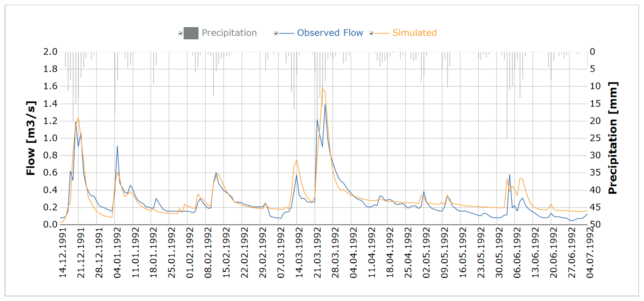Screen dimensions: 644x301
Task: Click the Simulated legend text
Action: point(414,33)
